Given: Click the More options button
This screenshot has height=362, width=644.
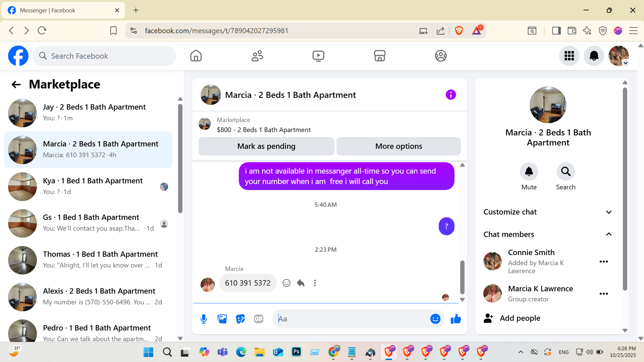Looking at the screenshot, I should (398, 146).
